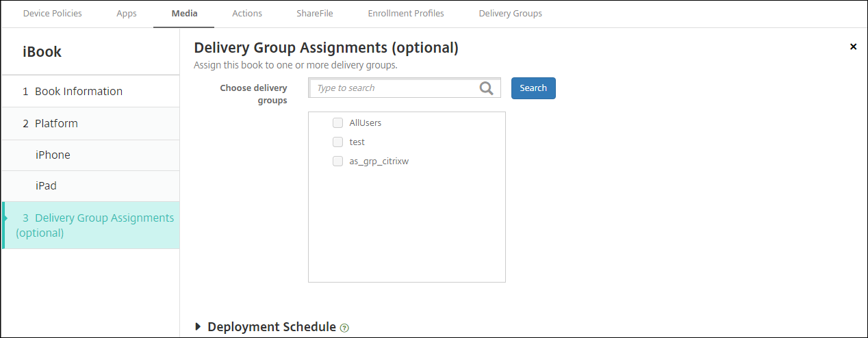The image size is (868, 338).
Task: Close the iBook wizard with X
Action: click(853, 47)
